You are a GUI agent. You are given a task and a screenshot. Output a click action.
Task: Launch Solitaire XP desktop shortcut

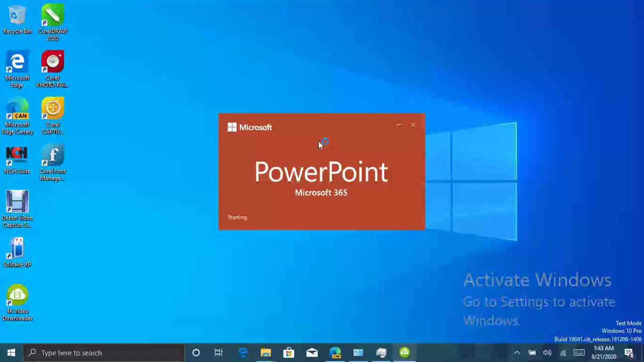(x=17, y=253)
